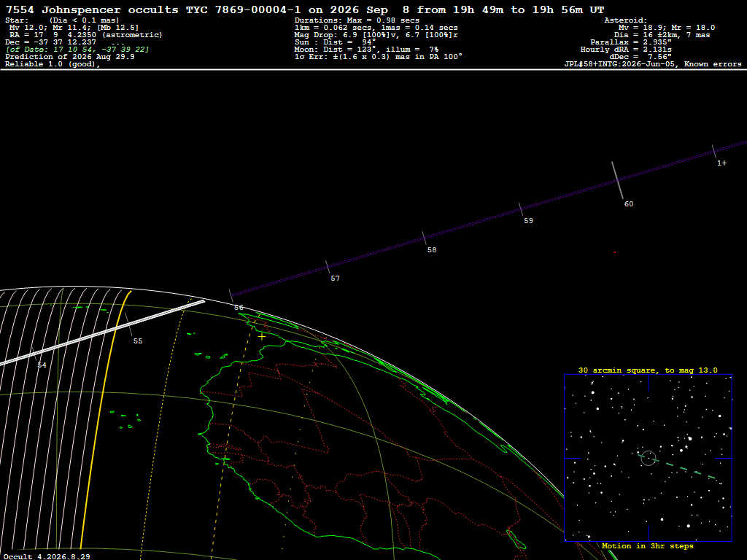Click the 59 minute marker on shadow track
Image resolution: width=747 pixels, height=560 pixels.
(528, 220)
